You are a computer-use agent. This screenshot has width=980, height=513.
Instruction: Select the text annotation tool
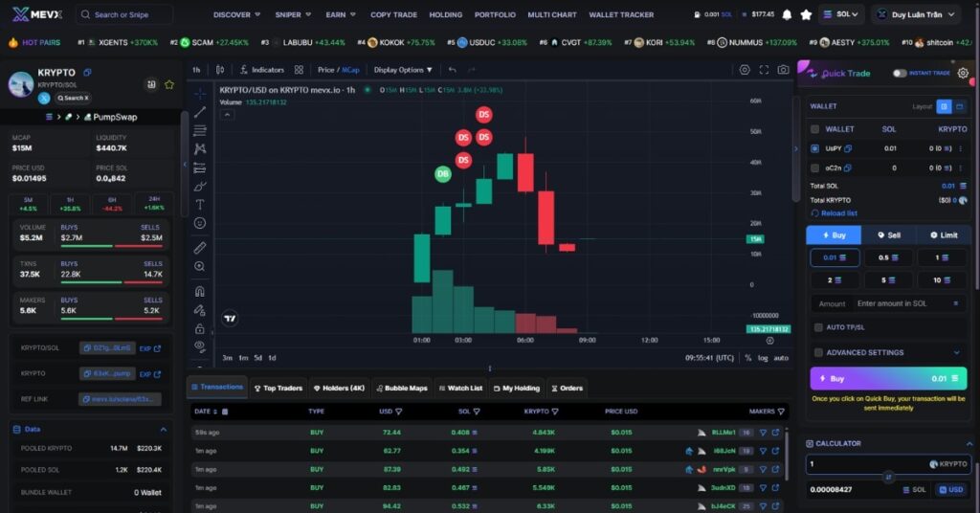(200, 204)
